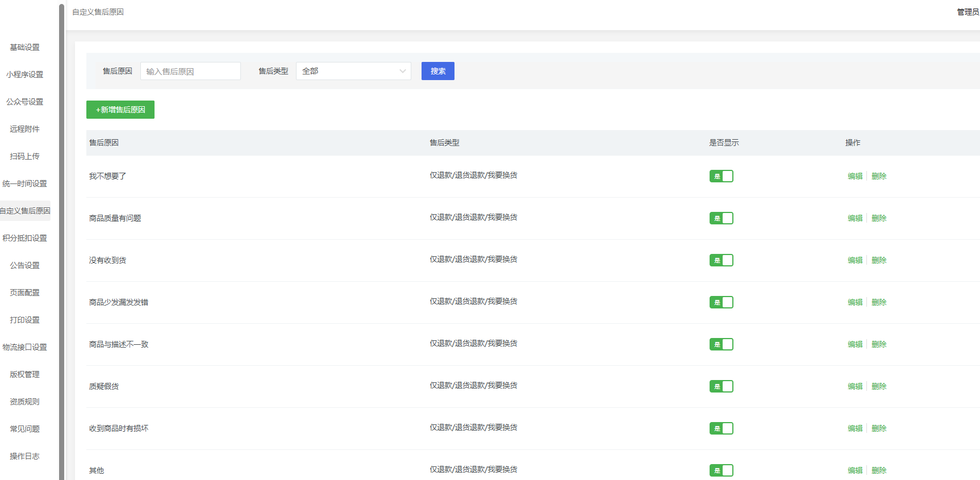Click +新增售后原因 button

pos(120,110)
